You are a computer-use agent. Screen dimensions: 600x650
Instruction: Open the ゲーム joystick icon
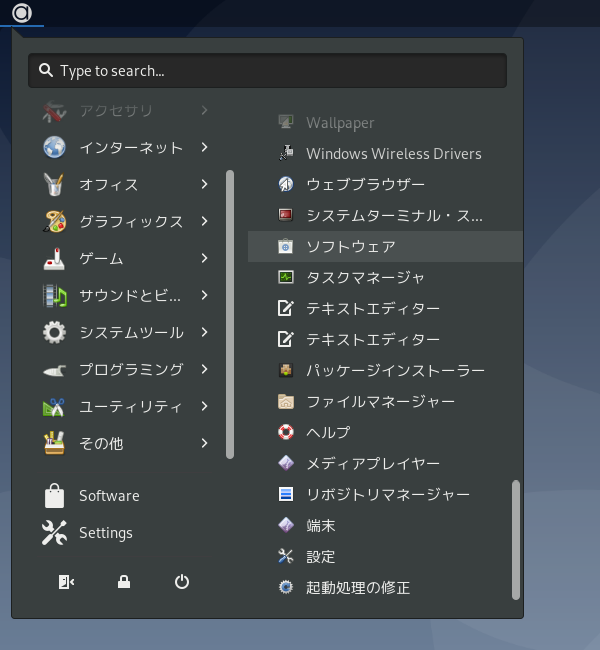(54, 258)
